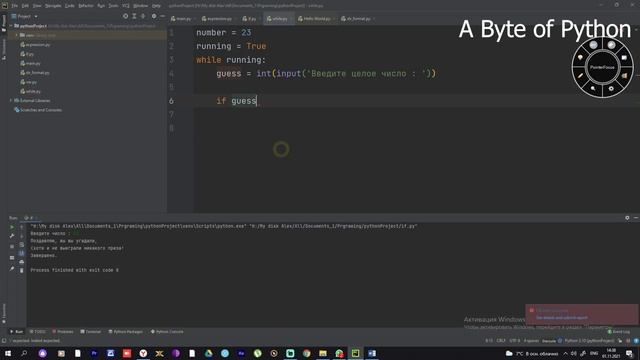
Task: Select main.py in project tree
Action: pos(31,63)
